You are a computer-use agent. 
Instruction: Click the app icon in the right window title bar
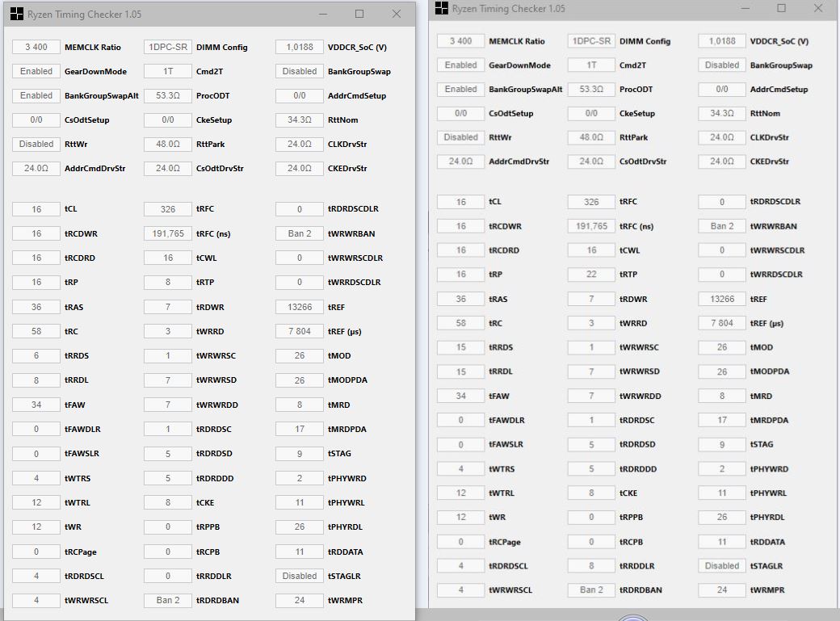tap(442, 8)
